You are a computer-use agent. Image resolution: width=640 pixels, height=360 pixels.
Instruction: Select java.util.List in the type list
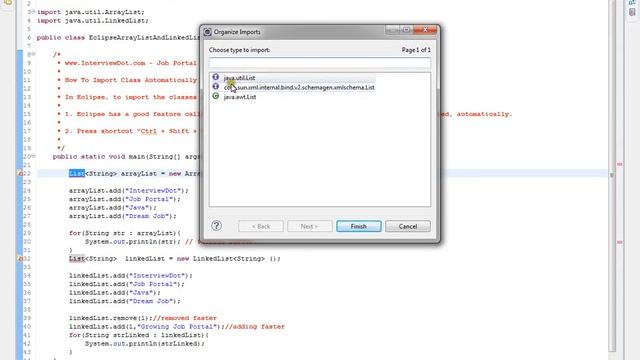click(239, 78)
